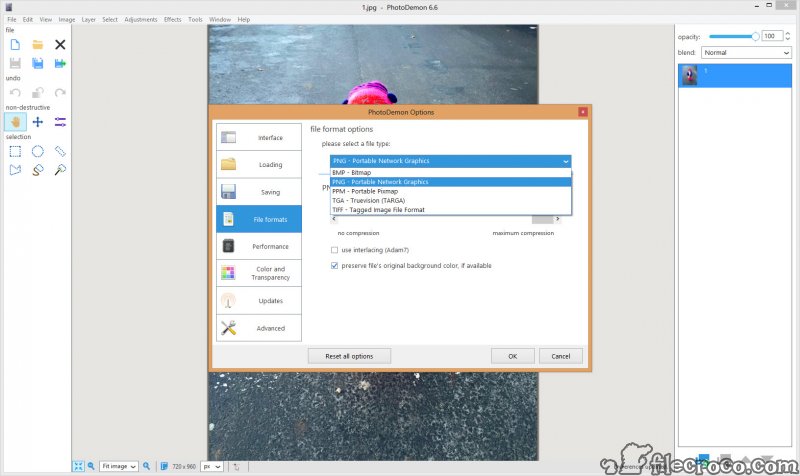Select the line selection tool
The height and width of the screenshot is (476, 800).
coord(60,152)
